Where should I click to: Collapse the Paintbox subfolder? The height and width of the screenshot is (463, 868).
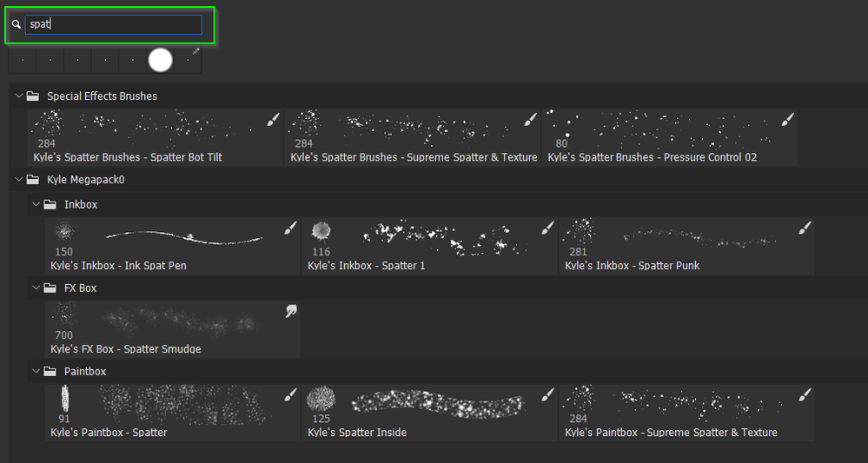[36, 371]
